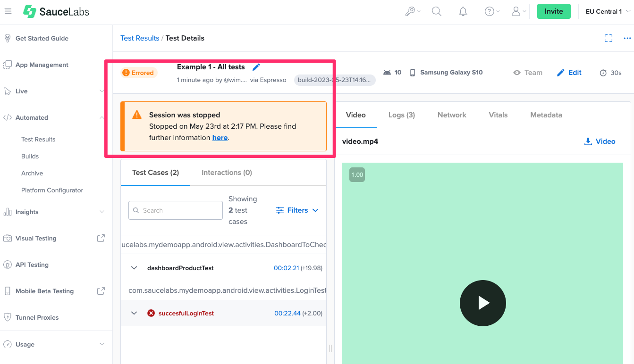Open Builds in sidebar
The height and width of the screenshot is (364, 634).
coord(30,156)
